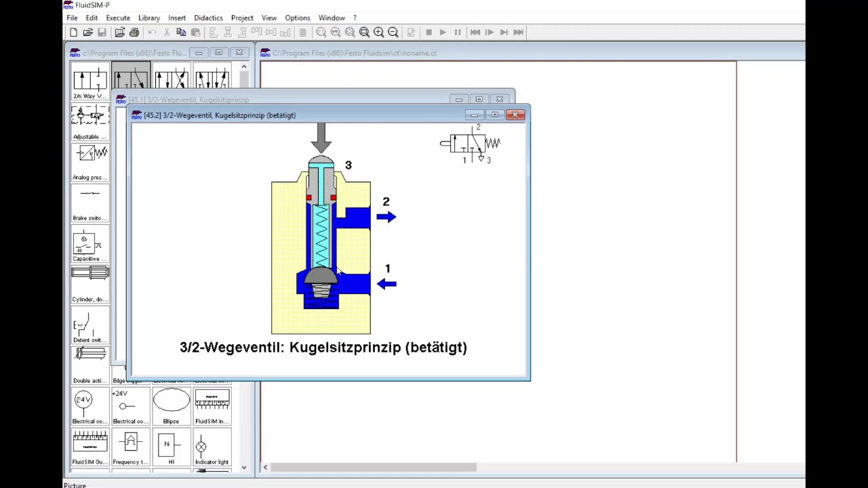Select the Capacitive sensor library component
Image resolution: width=868 pixels, height=488 pixels.
(x=90, y=243)
